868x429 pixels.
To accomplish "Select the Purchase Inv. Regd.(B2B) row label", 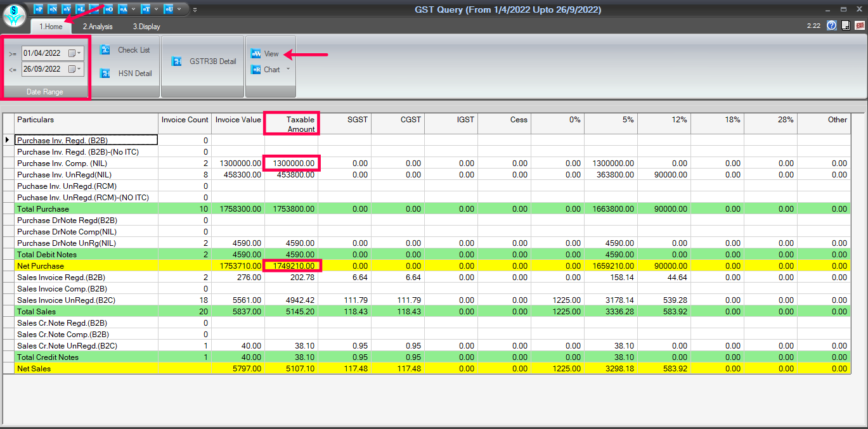I will [86, 140].
